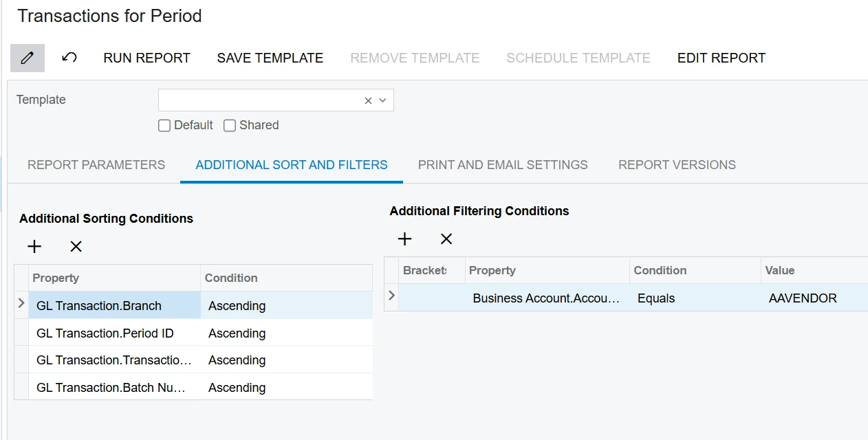The width and height of the screenshot is (868, 440).
Task: Delete the selected sorting condition row
Action: point(76,246)
